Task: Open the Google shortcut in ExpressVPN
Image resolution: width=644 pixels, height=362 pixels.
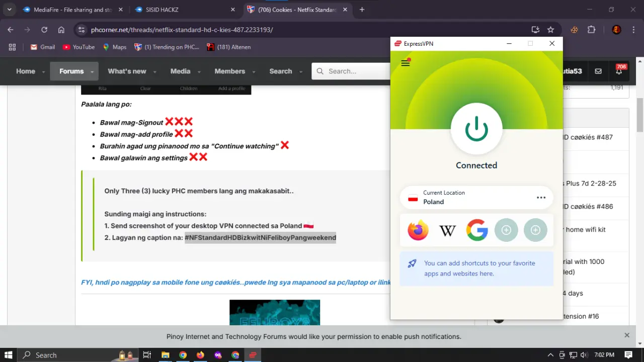Action: coord(477,230)
